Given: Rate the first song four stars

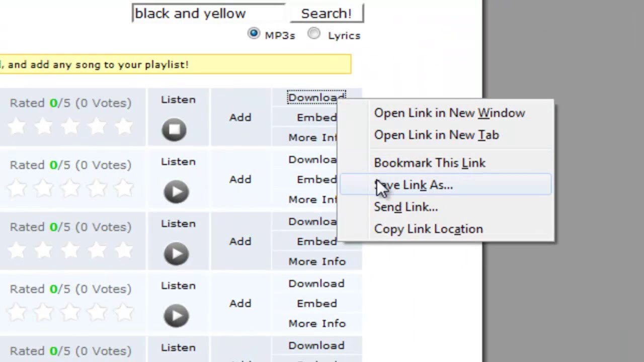Looking at the screenshot, I should point(97,126).
